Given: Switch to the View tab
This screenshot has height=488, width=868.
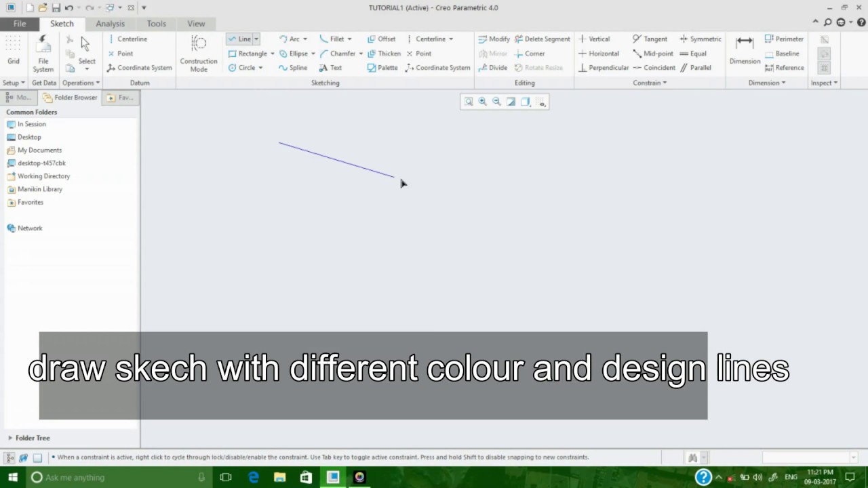Looking at the screenshot, I should [x=196, y=24].
